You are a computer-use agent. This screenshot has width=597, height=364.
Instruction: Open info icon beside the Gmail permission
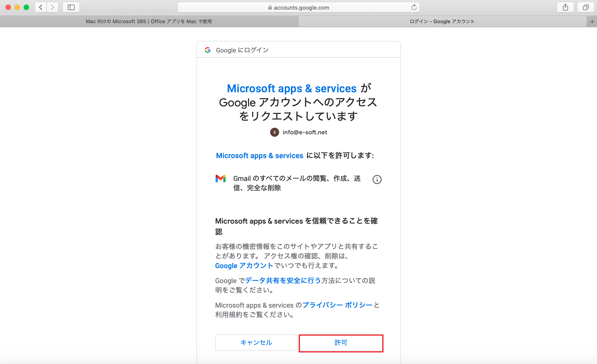coord(377,180)
